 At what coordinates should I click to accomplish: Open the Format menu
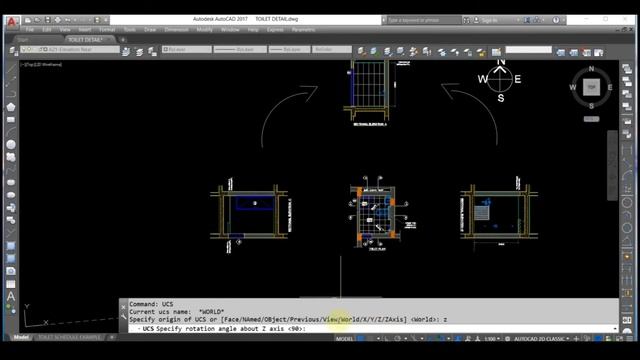[107, 29]
